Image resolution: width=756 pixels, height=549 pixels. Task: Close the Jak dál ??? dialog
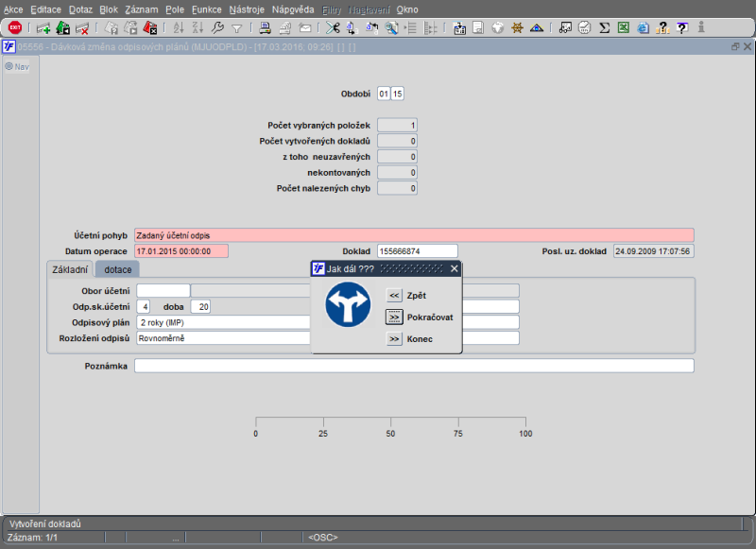click(455, 269)
